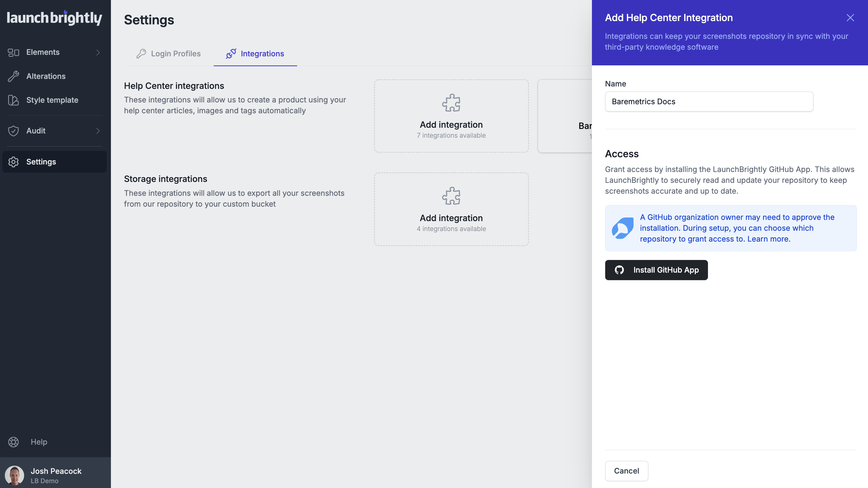
Task: Click the Integrations plug icon
Action: tap(231, 54)
